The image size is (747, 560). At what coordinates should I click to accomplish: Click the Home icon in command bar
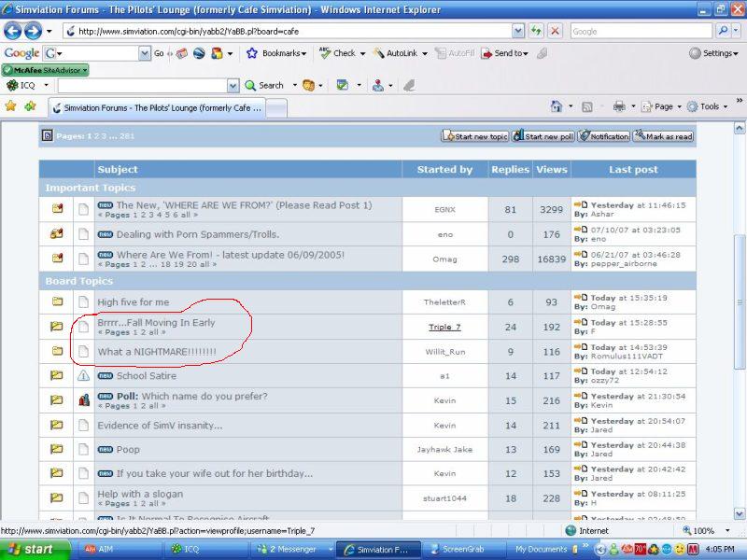pos(557,106)
